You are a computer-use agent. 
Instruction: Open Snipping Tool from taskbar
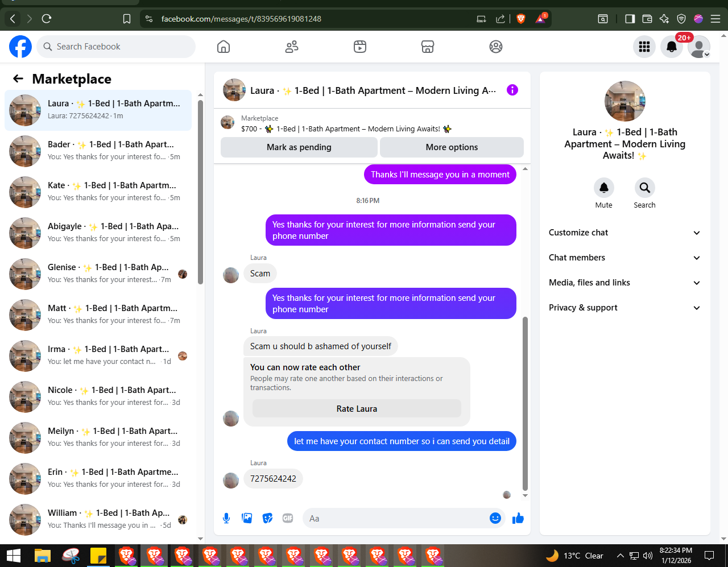pos(71,556)
